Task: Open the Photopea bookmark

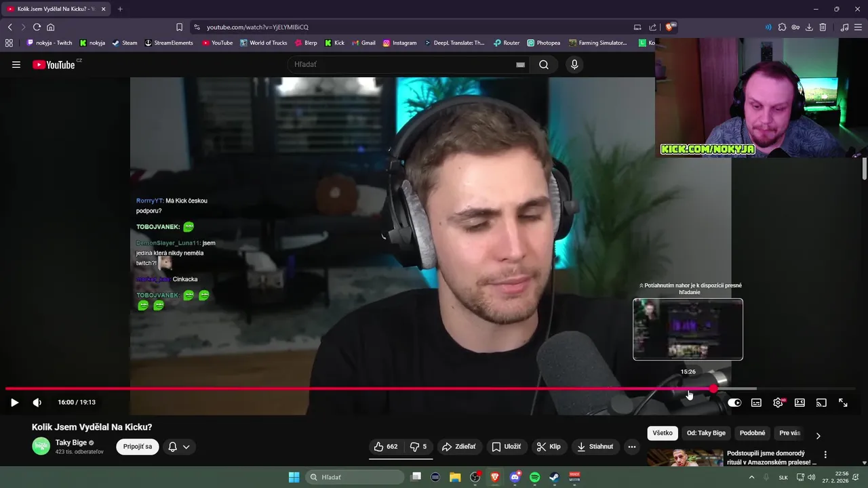Action: (x=544, y=43)
